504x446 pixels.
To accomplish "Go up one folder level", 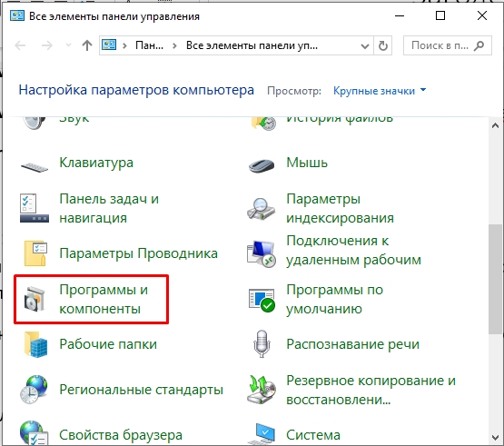I will coord(87,45).
